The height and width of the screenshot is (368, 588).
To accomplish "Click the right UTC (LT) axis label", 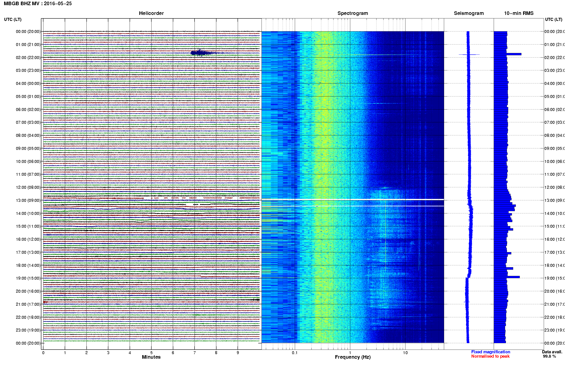I will click(x=553, y=19).
